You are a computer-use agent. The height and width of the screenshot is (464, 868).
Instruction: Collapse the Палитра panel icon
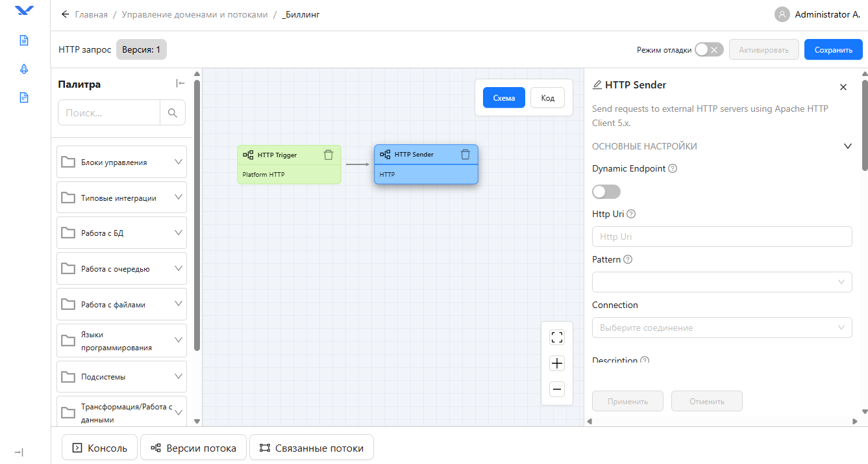180,83
